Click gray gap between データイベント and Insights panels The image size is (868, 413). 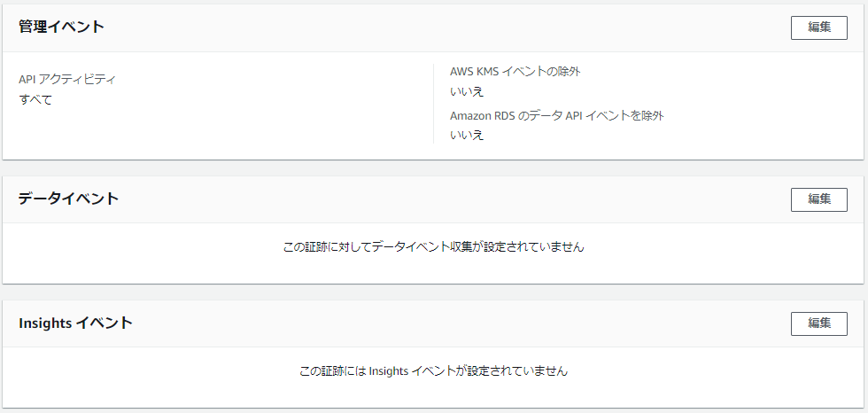tap(433, 292)
